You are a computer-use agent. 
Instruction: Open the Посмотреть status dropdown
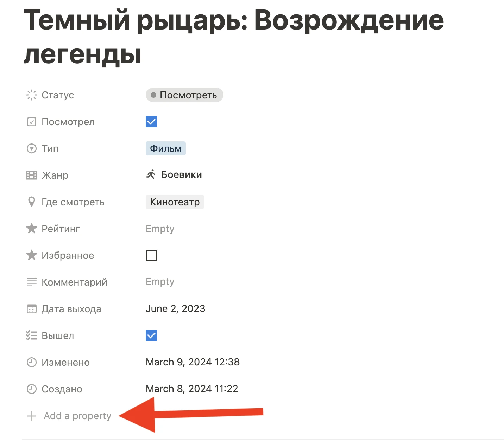[x=184, y=95]
